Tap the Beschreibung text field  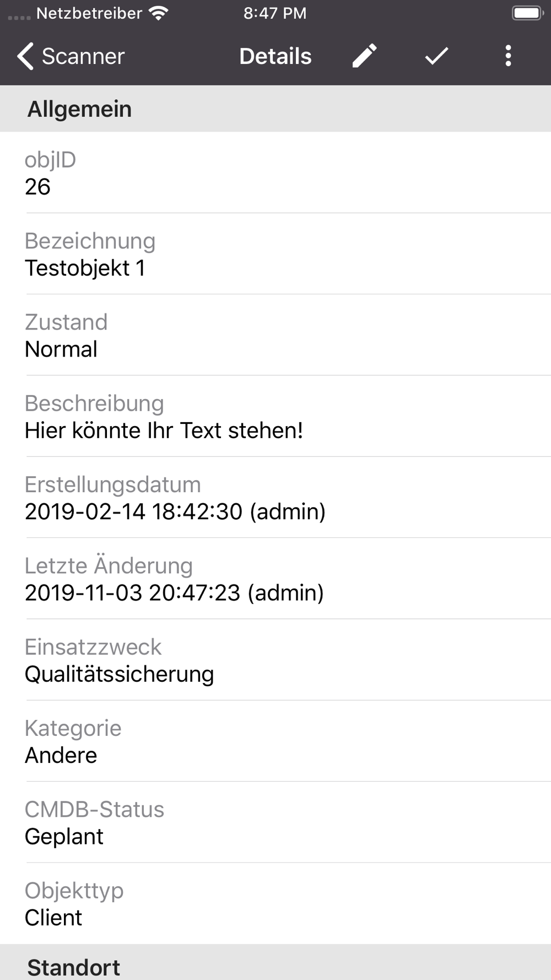[x=275, y=417]
